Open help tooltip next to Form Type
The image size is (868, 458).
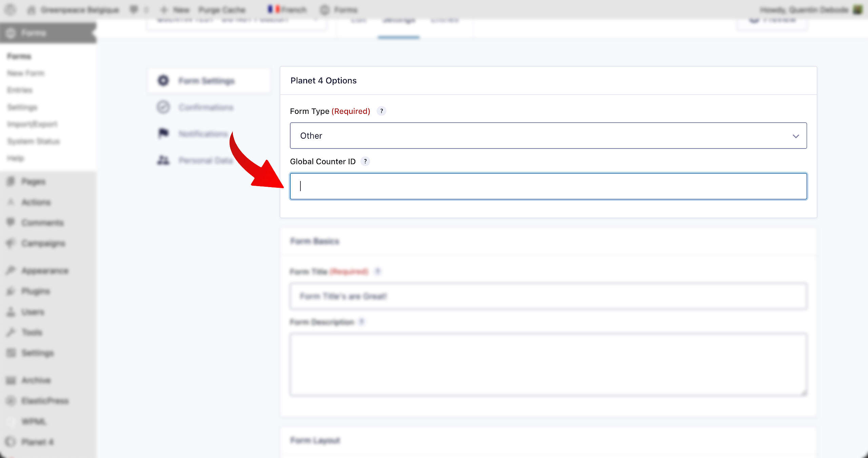coord(381,111)
